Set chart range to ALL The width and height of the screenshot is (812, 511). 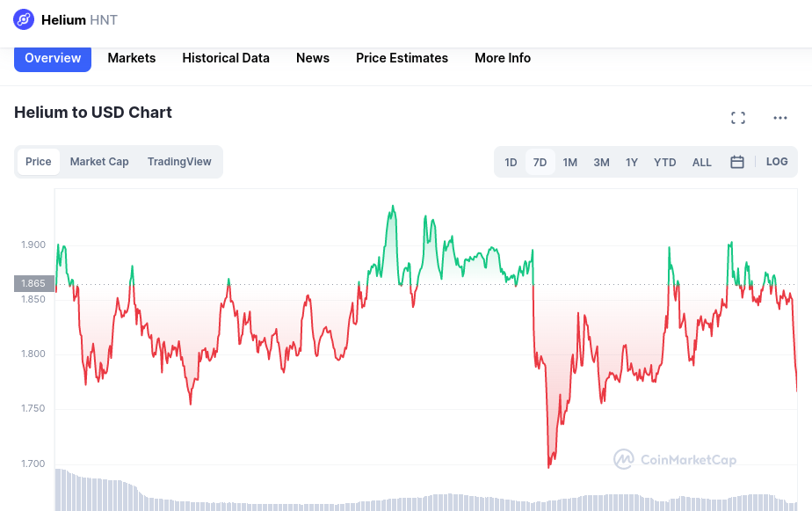pyautogui.click(x=701, y=162)
